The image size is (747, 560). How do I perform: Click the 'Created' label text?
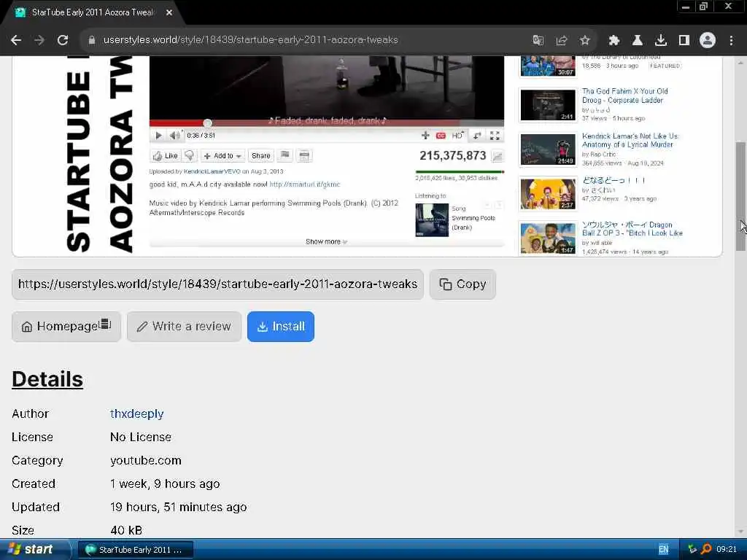34,484
